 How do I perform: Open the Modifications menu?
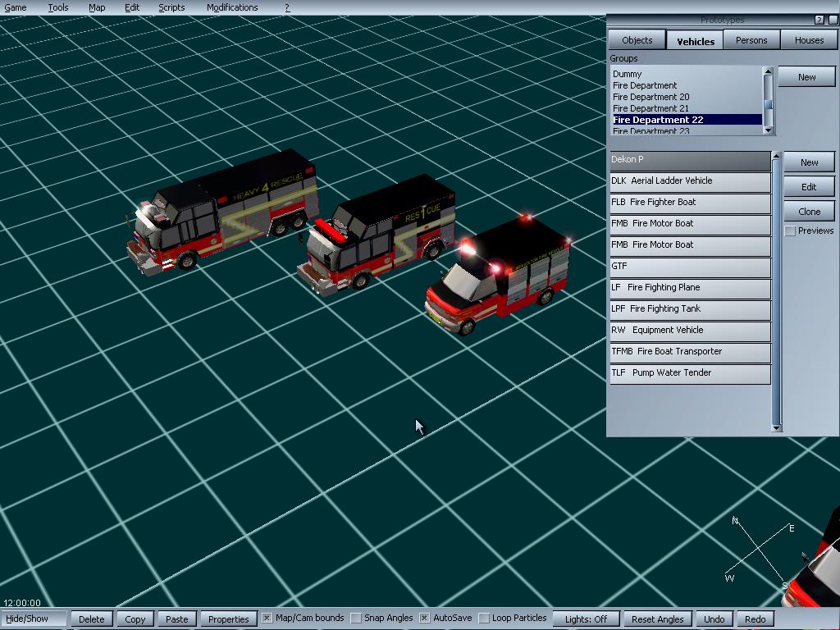tap(232, 7)
